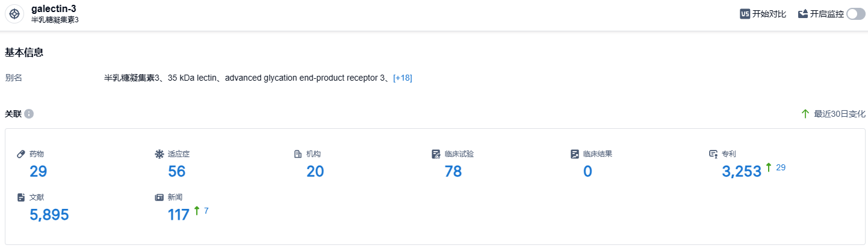Click the VS compare icon

(x=745, y=14)
